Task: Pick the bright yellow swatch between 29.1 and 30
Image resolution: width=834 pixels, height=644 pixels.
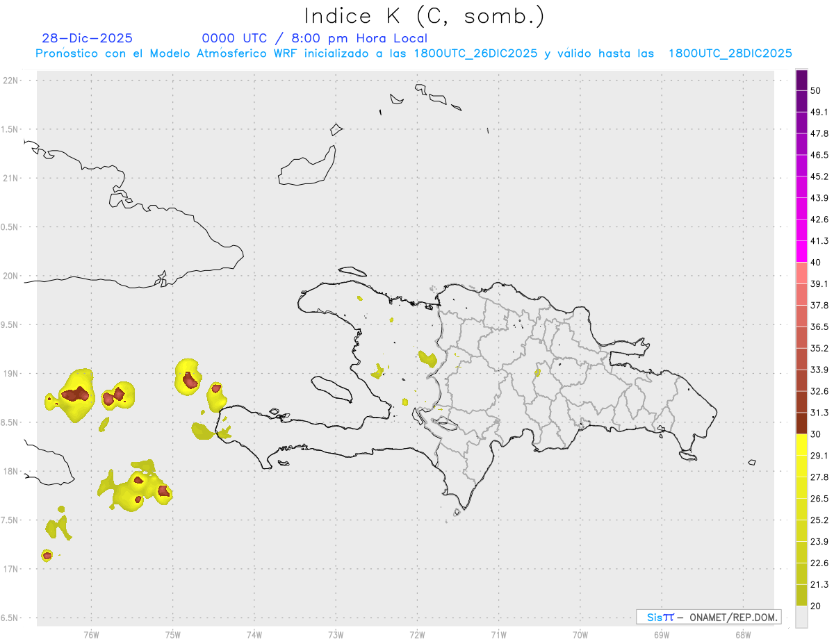Action: click(801, 445)
